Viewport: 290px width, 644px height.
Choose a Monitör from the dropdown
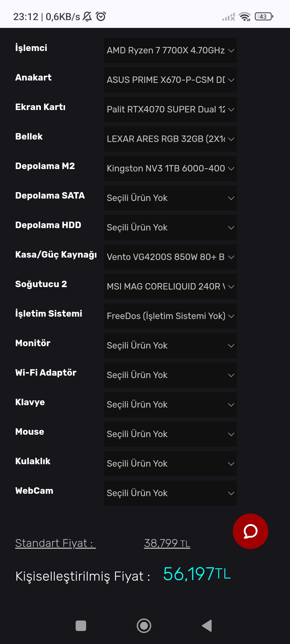pos(170,346)
